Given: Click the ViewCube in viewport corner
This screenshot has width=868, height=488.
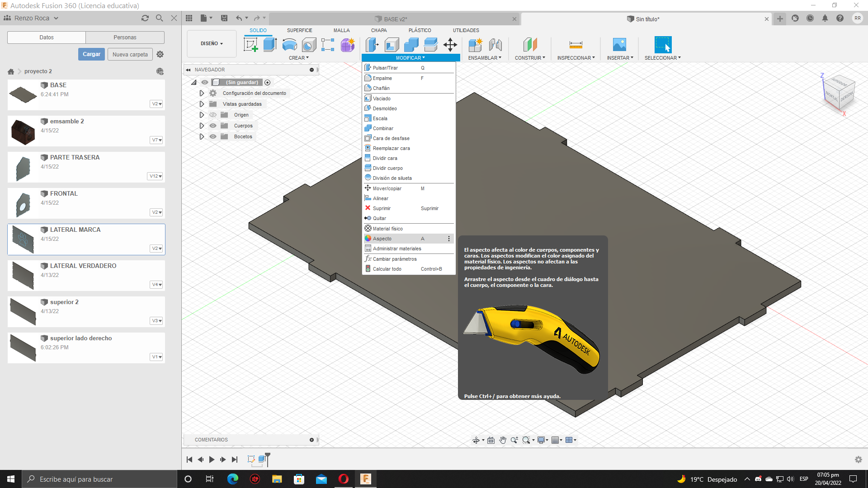Looking at the screenshot, I should (839, 92).
